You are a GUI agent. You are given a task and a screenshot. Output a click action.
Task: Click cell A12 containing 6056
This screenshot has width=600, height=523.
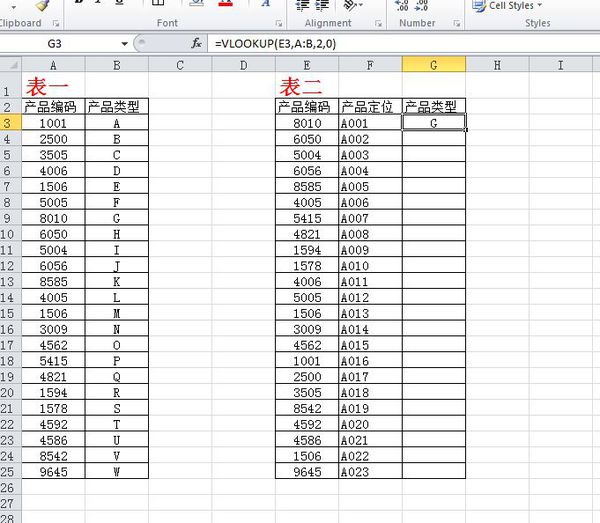click(53, 266)
